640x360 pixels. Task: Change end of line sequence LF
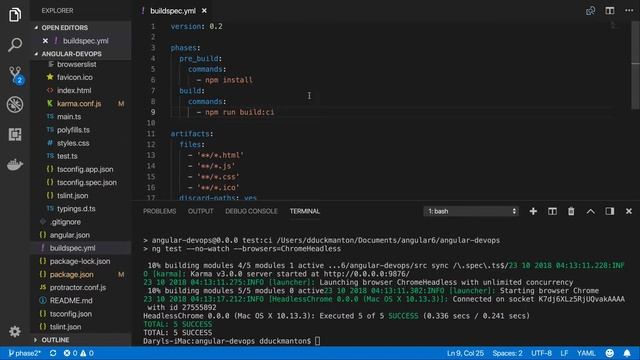tap(564, 353)
